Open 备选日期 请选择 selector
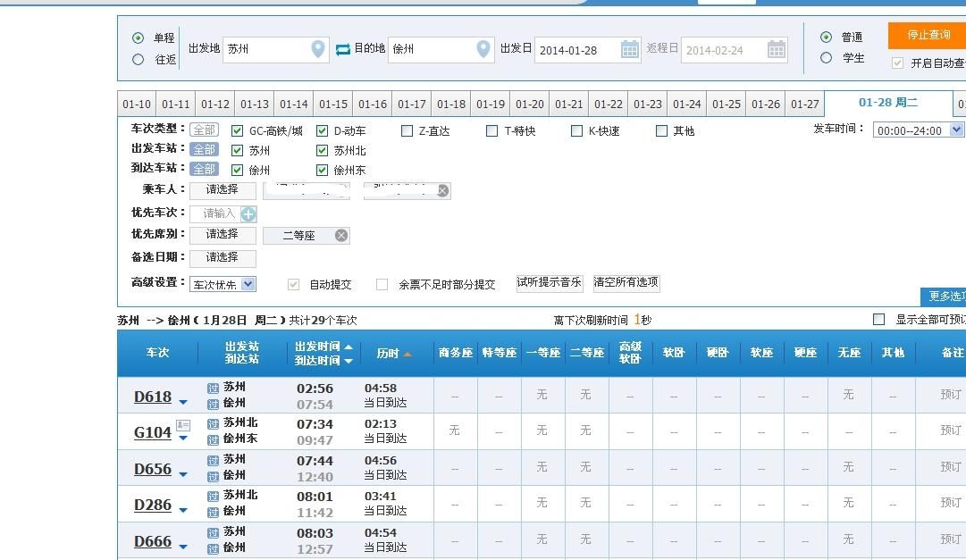The width and height of the screenshot is (966, 560). pos(223,257)
